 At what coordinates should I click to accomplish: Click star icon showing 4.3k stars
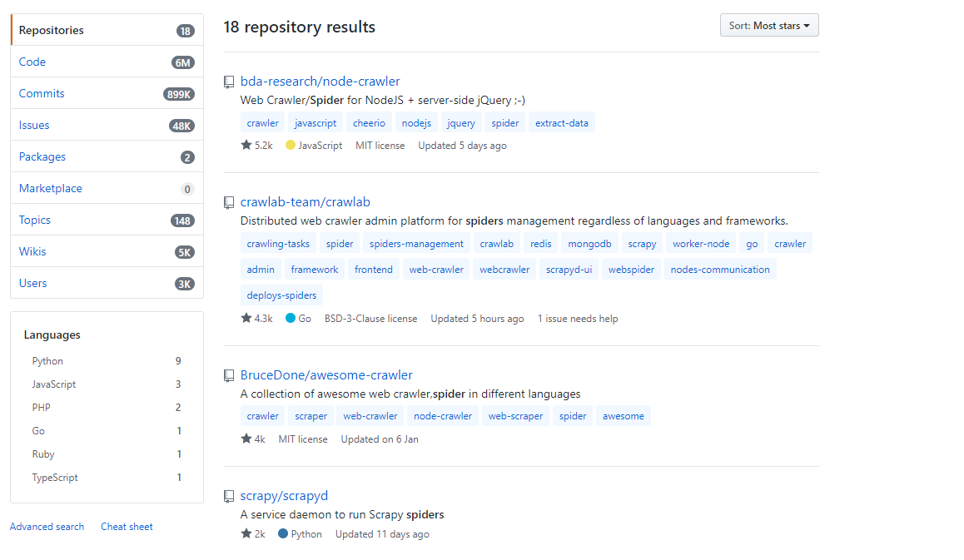(x=246, y=318)
